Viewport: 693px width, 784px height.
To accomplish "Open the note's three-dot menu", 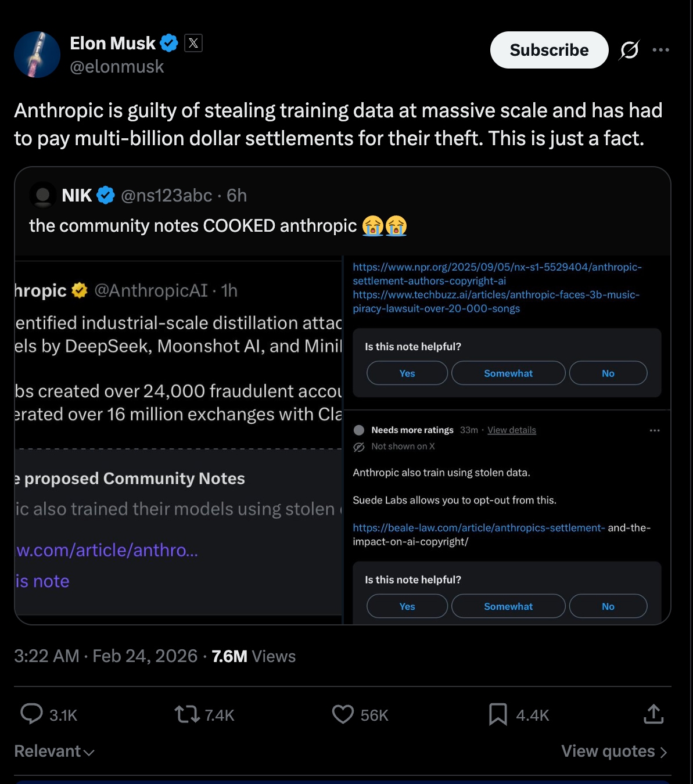I will point(655,430).
